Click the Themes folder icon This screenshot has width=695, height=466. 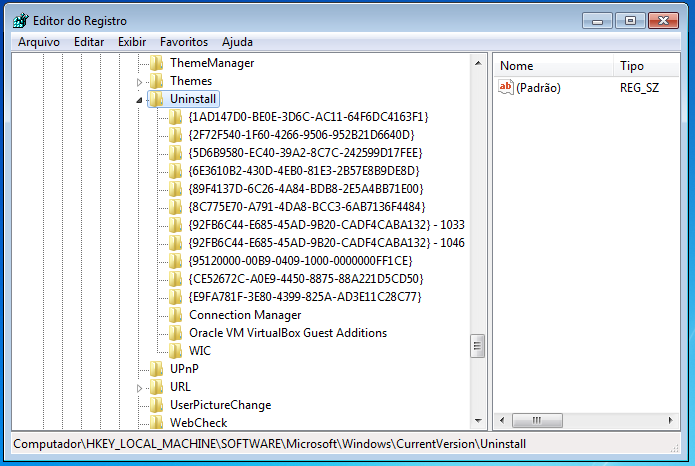pos(156,81)
